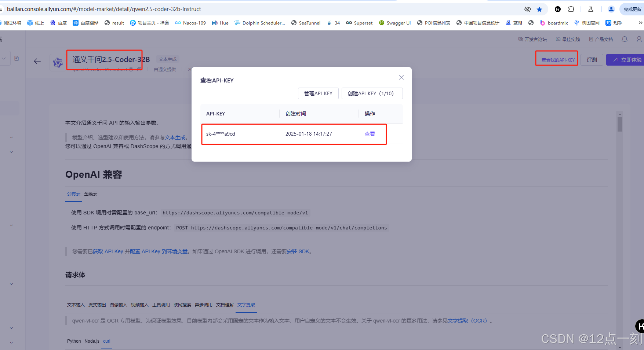Open the 百度翻译 bookmark
This screenshot has height=350, width=644.
85,23
